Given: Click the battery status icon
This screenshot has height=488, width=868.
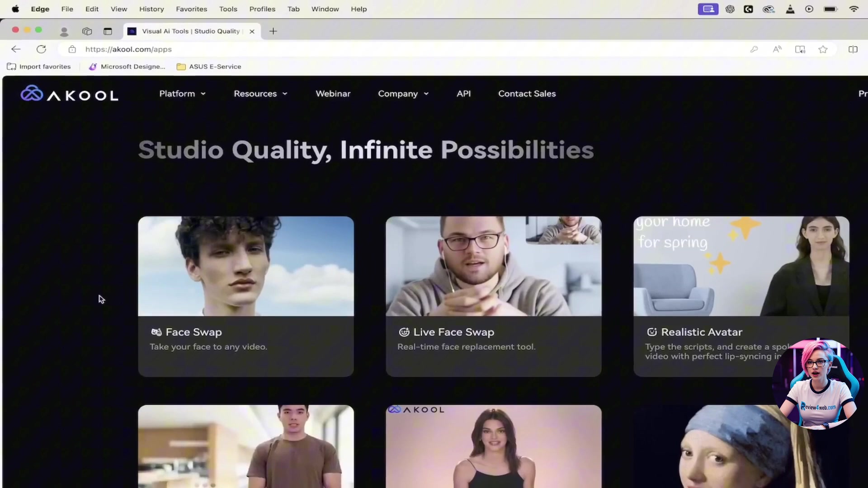Looking at the screenshot, I should click(831, 9).
